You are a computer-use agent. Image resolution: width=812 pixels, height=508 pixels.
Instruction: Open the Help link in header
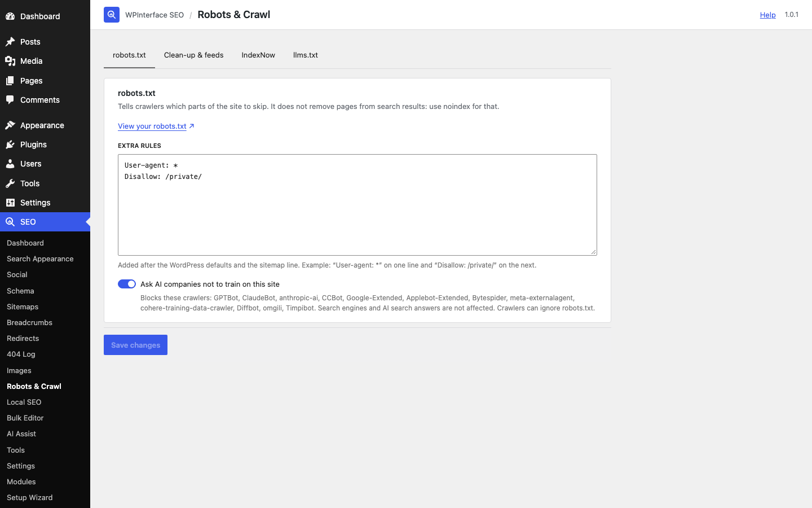coord(767,15)
